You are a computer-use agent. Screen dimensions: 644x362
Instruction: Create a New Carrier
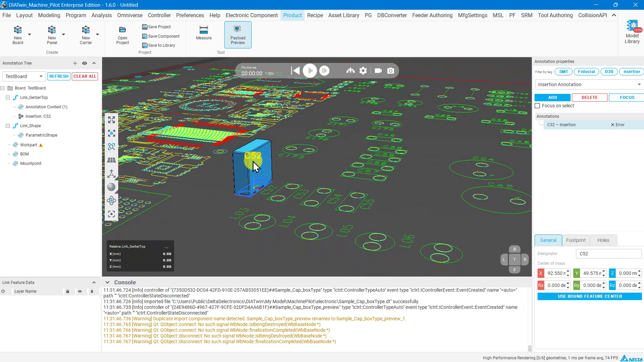click(86, 35)
